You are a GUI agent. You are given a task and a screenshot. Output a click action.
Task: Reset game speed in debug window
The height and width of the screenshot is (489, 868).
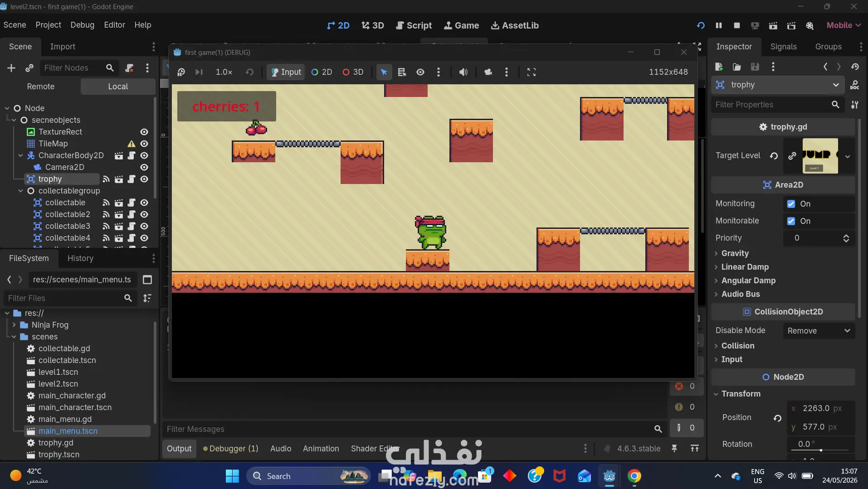coord(249,72)
